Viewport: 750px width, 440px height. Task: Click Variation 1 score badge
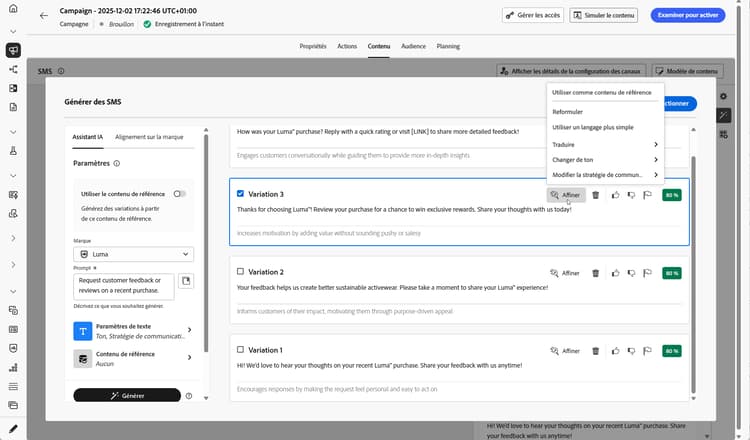tap(672, 351)
